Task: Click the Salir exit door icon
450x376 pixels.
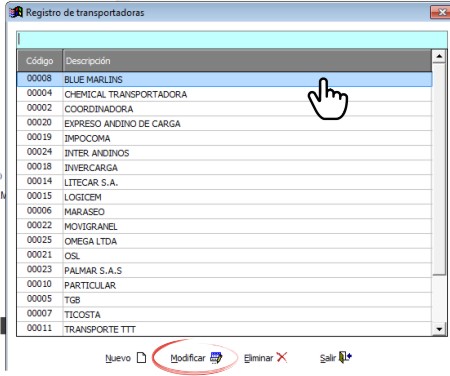Action: pos(345,357)
